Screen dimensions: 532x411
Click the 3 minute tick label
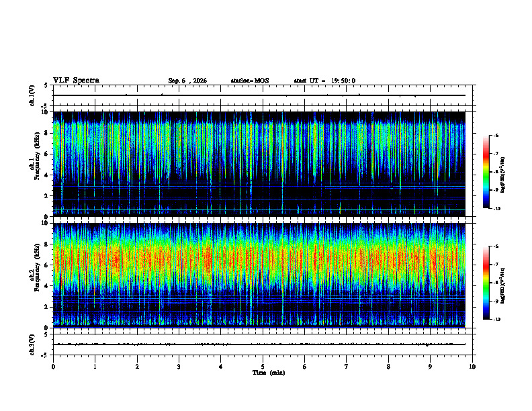[179, 367]
